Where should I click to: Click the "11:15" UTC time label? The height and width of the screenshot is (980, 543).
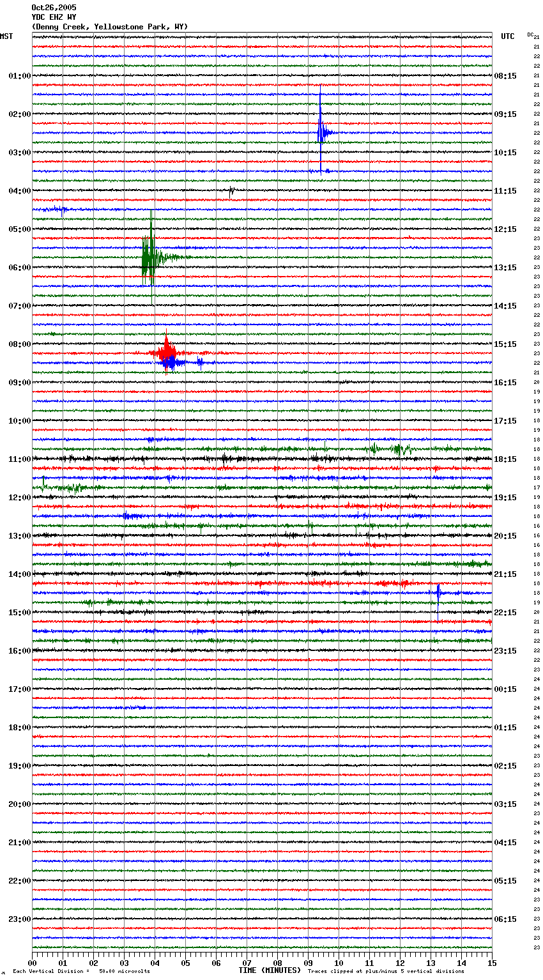click(x=505, y=191)
